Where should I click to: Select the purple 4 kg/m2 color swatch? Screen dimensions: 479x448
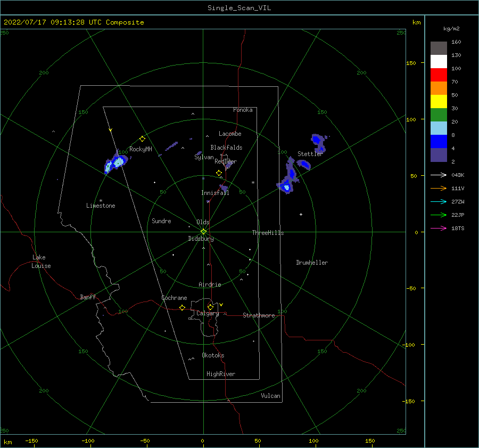click(439, 154)
